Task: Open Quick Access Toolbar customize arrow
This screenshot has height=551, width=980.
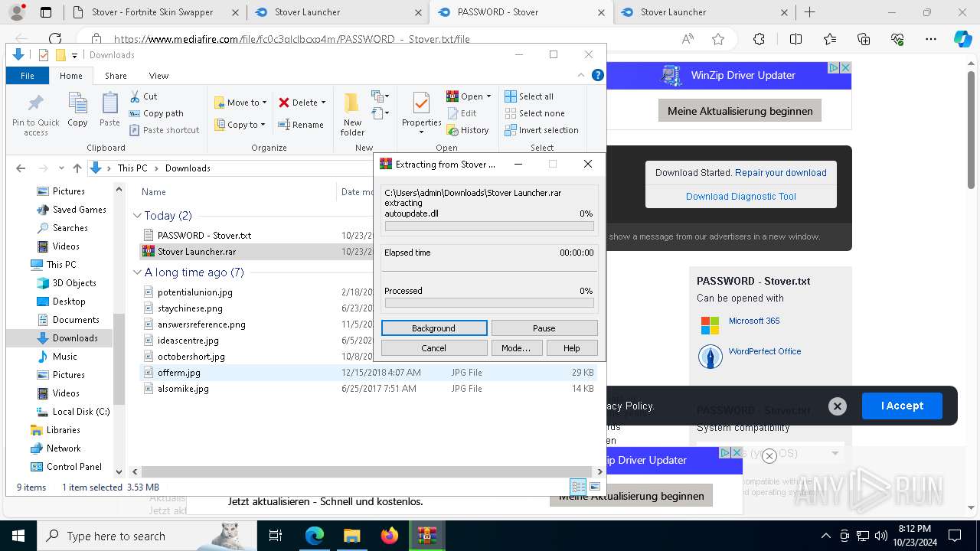Action: (x=74, y=55)
